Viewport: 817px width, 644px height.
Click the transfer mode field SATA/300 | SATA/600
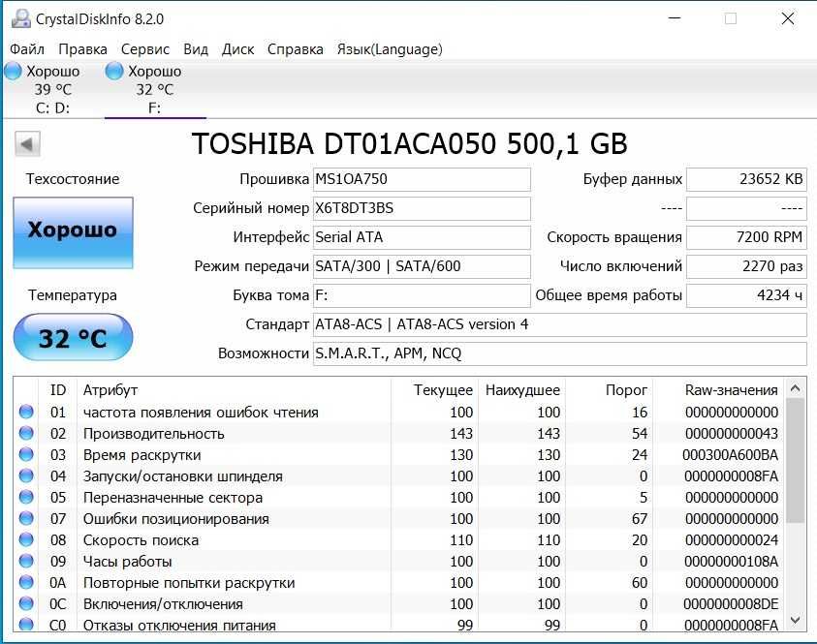(422, 266)
